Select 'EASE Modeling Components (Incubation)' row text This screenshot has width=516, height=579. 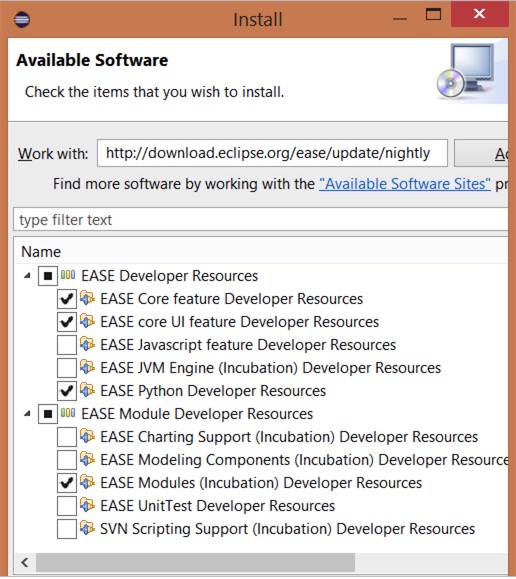[304, 460]
